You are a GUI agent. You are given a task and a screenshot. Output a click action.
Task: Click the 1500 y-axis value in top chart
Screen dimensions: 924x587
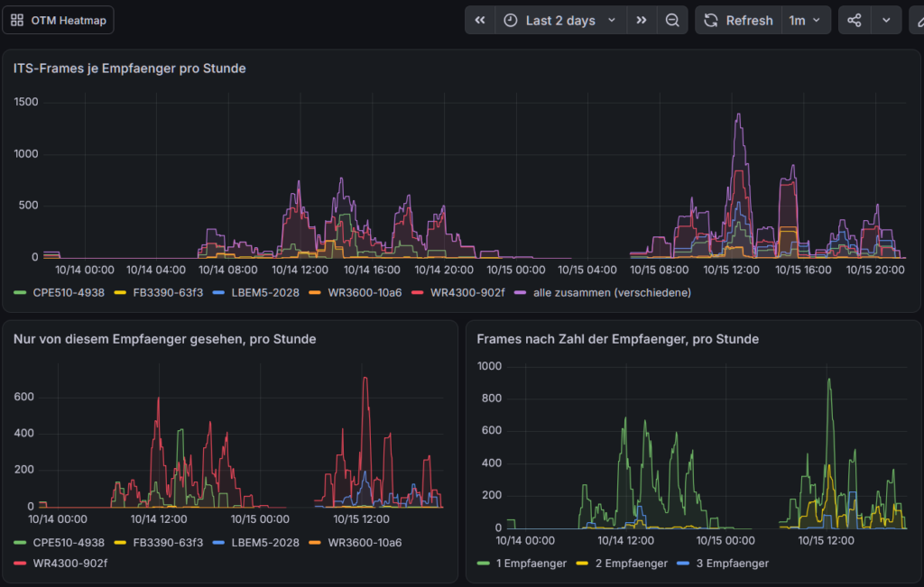pos(26,102)
